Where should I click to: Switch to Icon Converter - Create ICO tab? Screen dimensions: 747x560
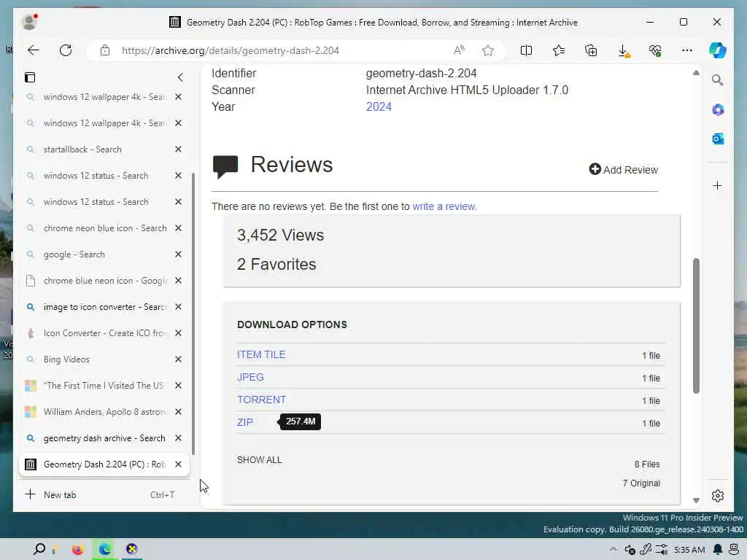(x=97, y=333)
